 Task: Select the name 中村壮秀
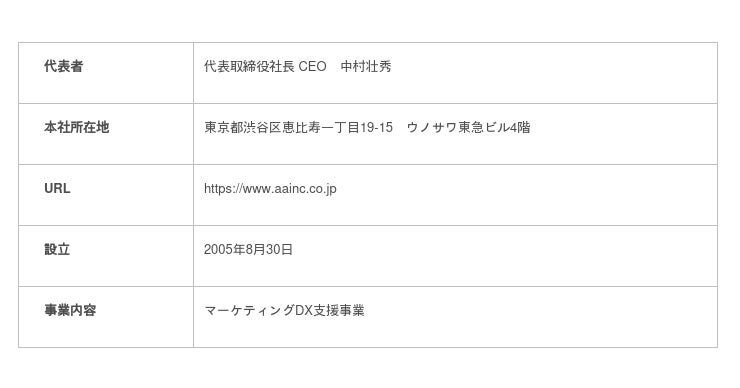366,67
